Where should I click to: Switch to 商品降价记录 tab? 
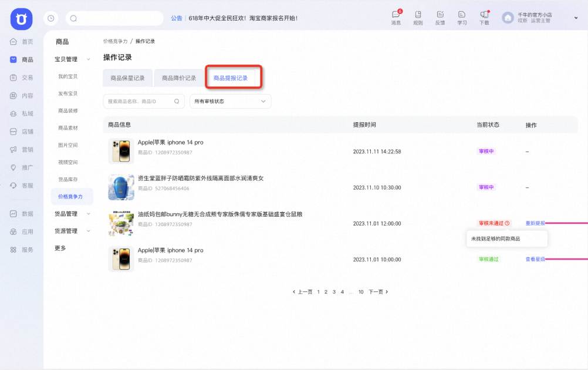pos(179,78)
